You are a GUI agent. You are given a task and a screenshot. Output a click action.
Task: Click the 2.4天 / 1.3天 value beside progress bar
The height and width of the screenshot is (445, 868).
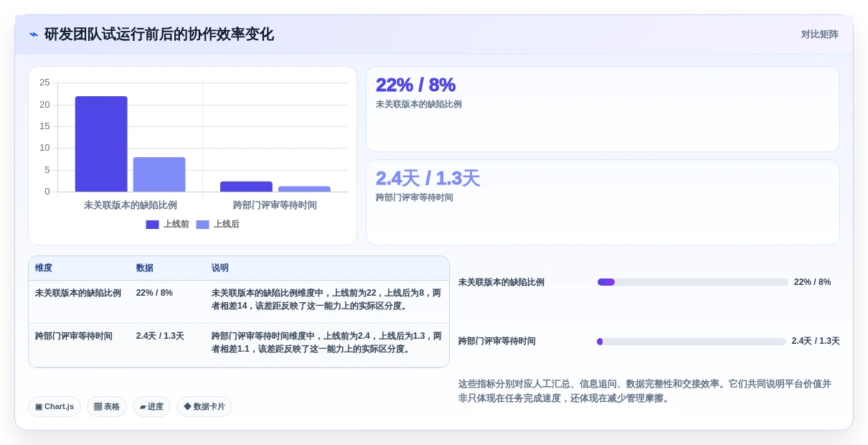816,342
